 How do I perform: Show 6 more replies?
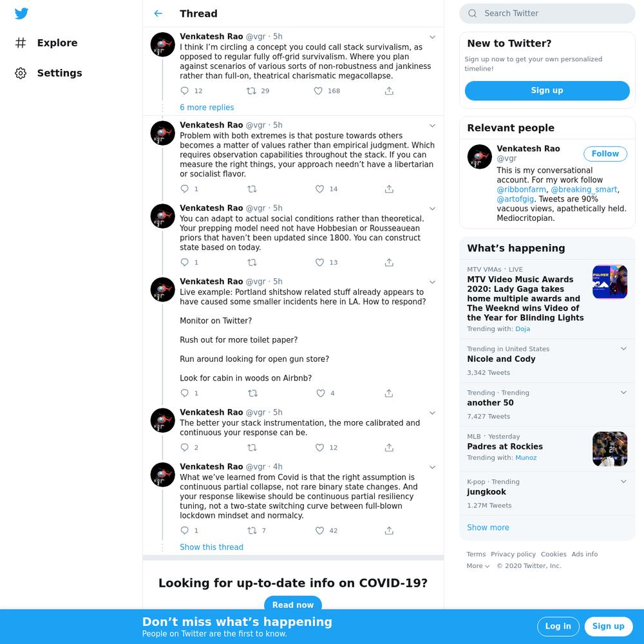tap(207, 107)
